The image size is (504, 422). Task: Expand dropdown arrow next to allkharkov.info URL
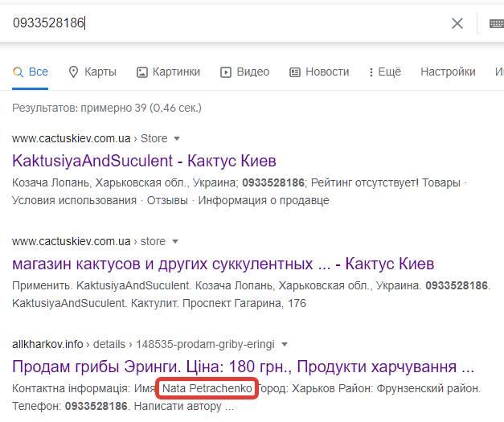(x=284, y=345)
